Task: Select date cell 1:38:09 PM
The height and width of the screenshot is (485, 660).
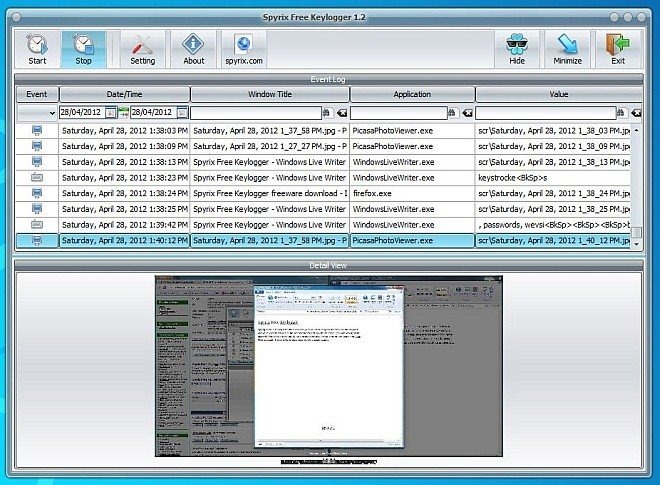Action: coord(124,146)
